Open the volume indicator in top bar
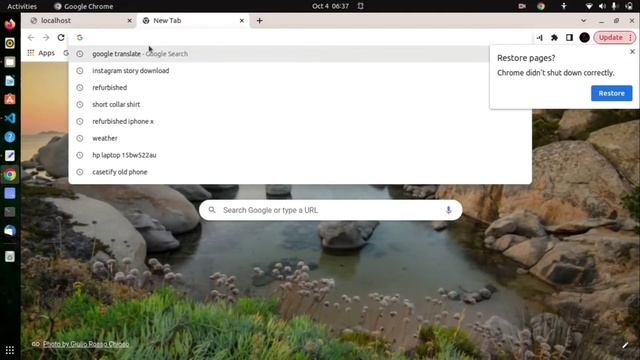This screenshot has height=360, width=640. coord(602,6)
